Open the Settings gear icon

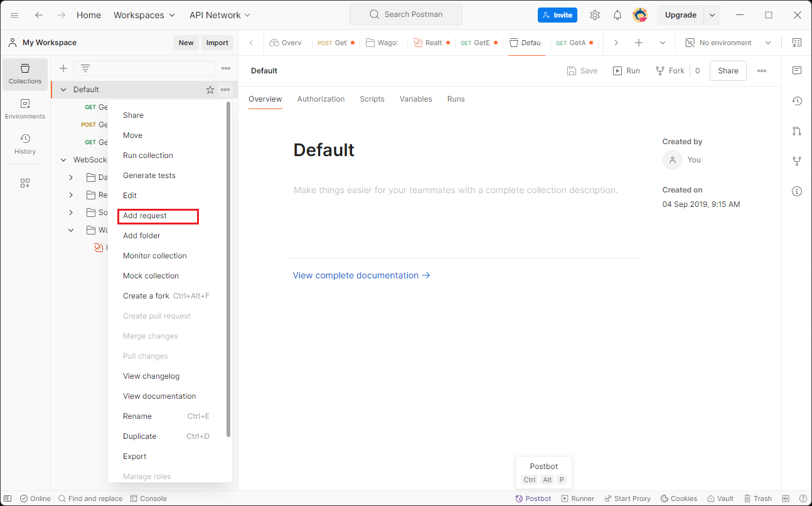595,15
